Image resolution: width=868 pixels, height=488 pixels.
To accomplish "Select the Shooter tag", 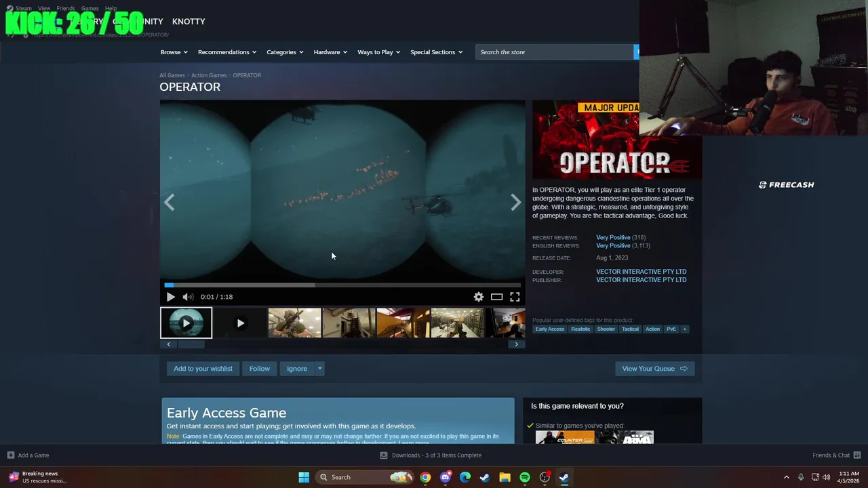I will coord(606,329).
